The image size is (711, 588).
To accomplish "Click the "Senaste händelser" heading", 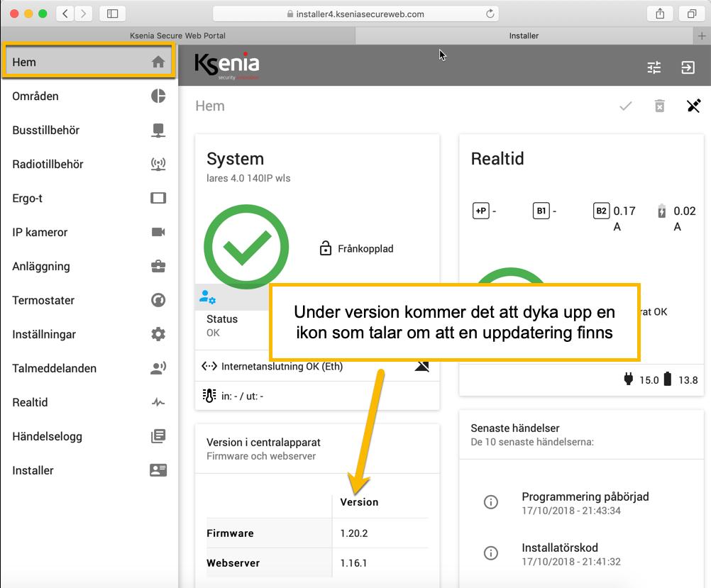I will click(x=515, y=428).
